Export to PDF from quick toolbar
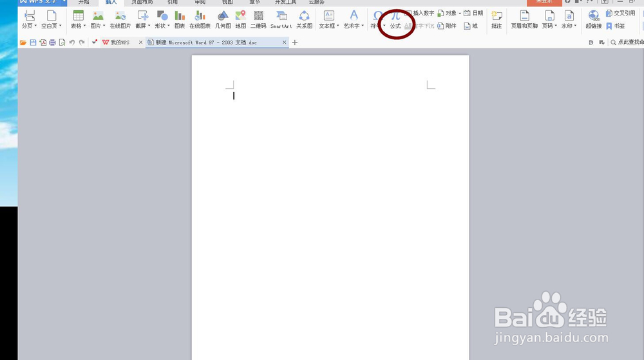 [x=43, y=43]
